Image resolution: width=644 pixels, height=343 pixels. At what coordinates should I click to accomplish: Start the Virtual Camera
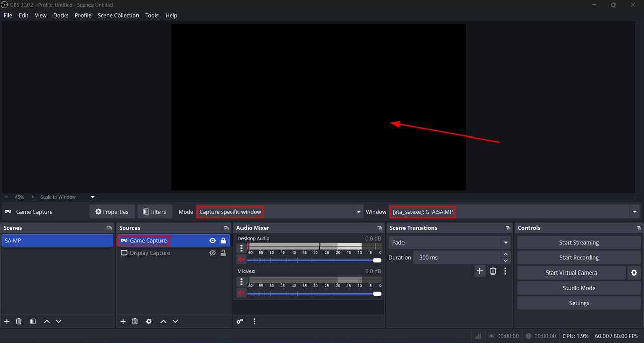point(572,272)
